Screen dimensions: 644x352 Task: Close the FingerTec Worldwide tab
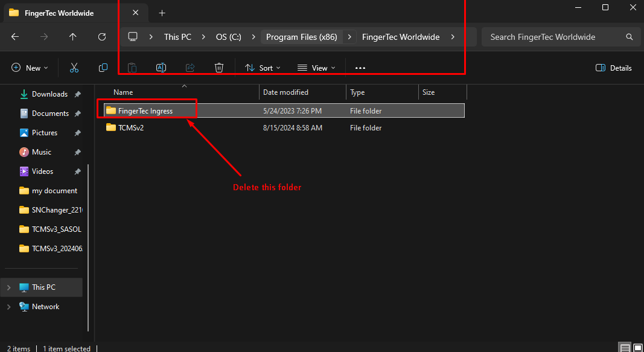136,13
